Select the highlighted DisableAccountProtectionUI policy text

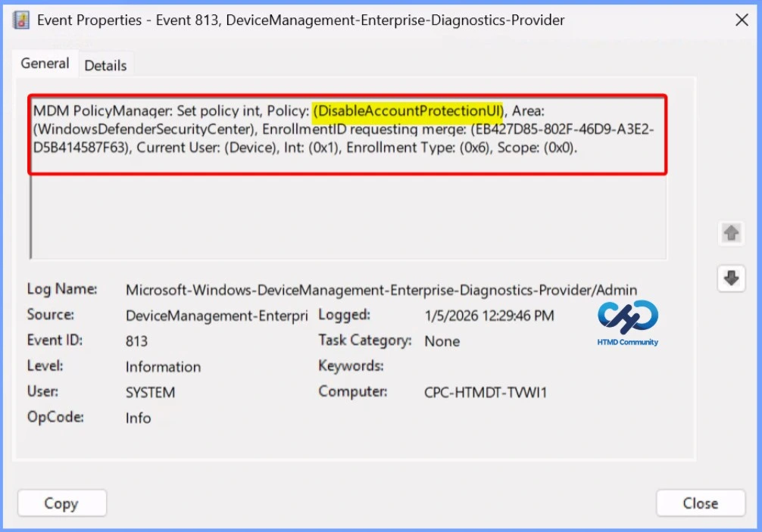409,110
